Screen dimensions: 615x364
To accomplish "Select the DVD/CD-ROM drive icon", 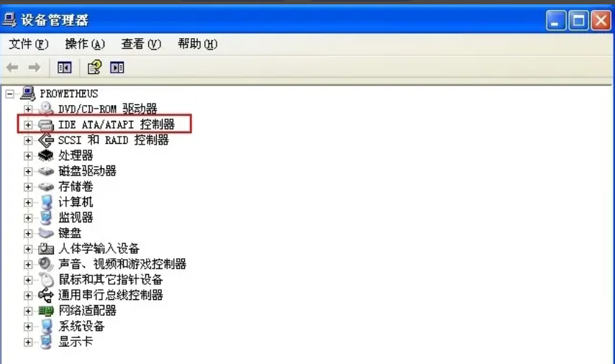I will pos(46,109).
